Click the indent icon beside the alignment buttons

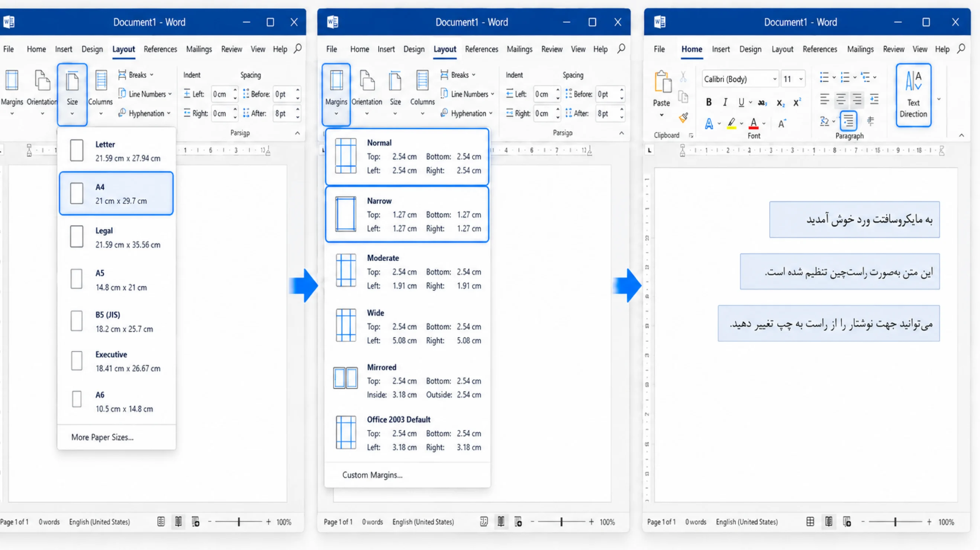click(874, 99)
